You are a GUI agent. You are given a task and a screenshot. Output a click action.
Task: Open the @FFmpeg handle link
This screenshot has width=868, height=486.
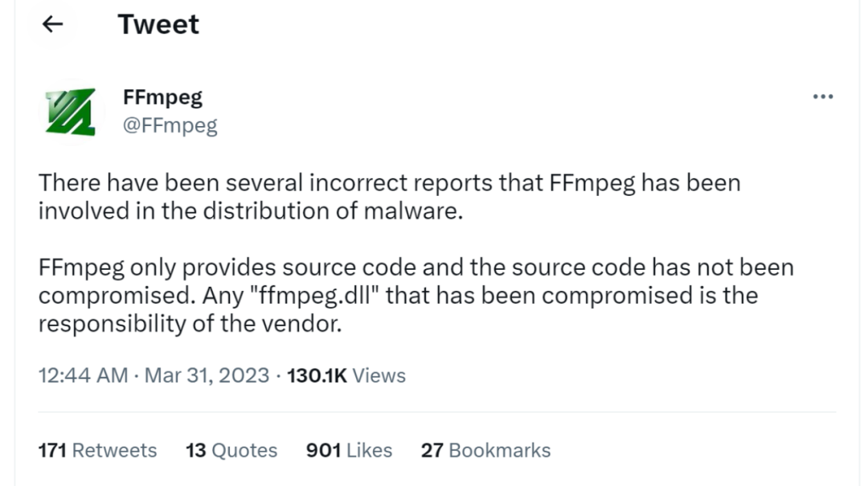coord(170,125)
